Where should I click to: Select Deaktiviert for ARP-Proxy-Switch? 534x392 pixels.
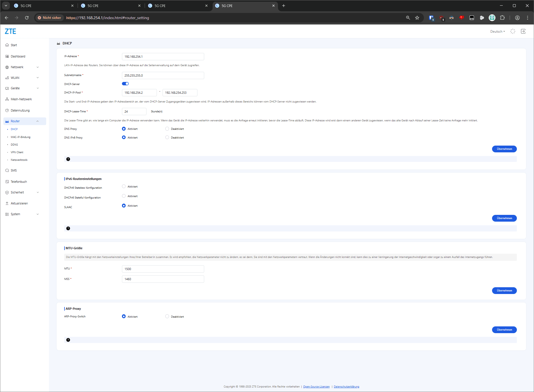click(x=167, y=316)
